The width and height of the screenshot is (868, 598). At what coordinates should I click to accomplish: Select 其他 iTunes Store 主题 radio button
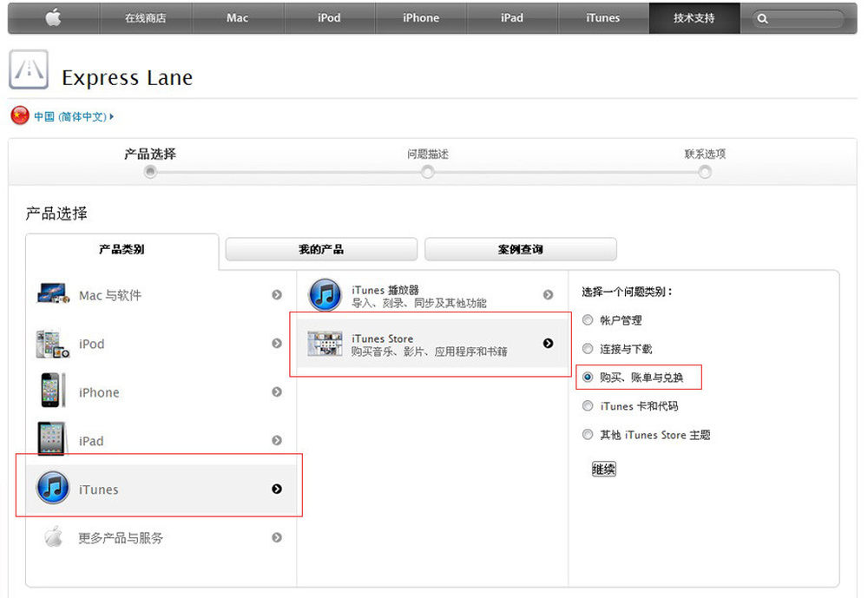(588, 435)
